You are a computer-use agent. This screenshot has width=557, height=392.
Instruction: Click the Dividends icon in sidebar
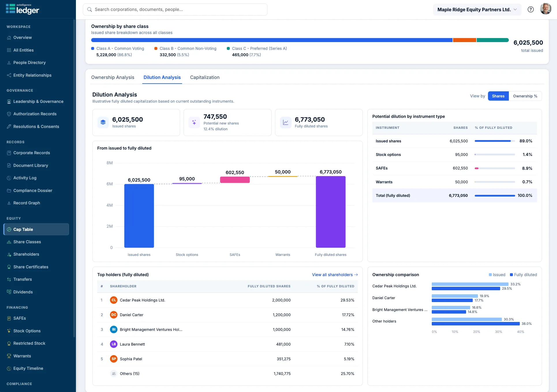(9, 292)
